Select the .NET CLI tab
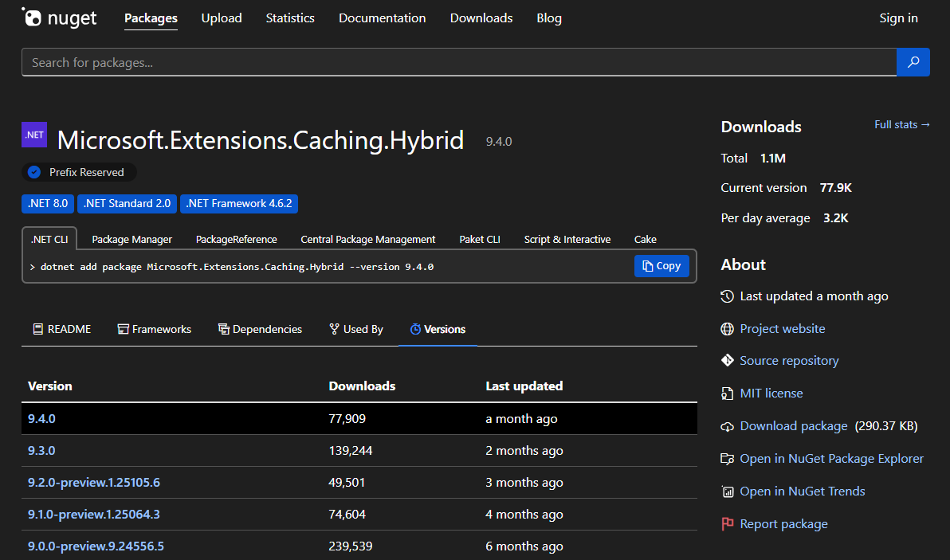The image size is (950, 560). (x=49, y=239)
